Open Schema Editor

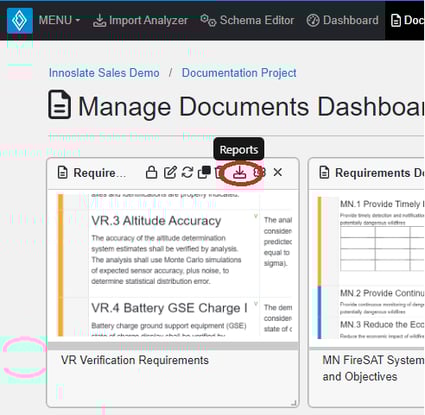tap(247, 20)
